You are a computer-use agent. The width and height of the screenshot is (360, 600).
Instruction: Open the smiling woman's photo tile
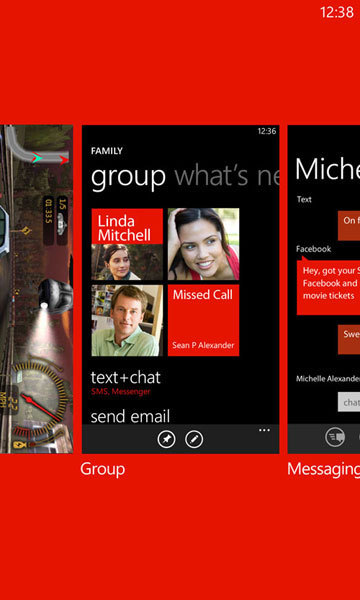tap(204, 244)
